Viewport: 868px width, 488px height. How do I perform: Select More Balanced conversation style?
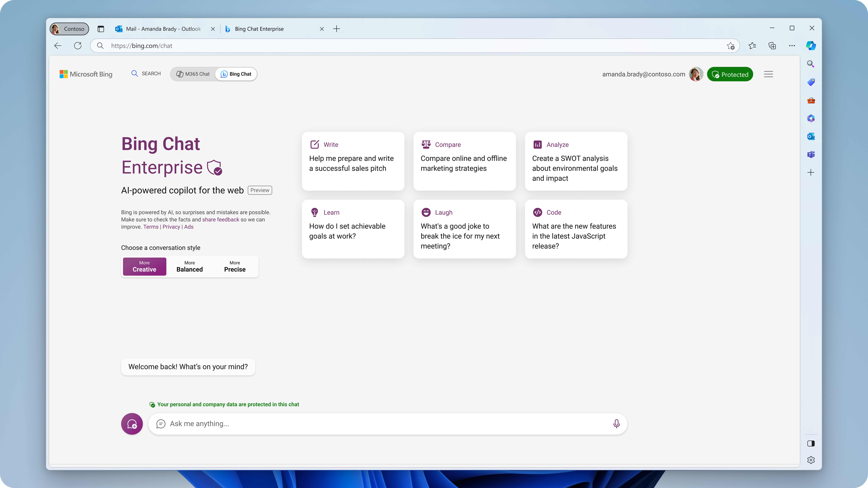click(x=189, y=266)
